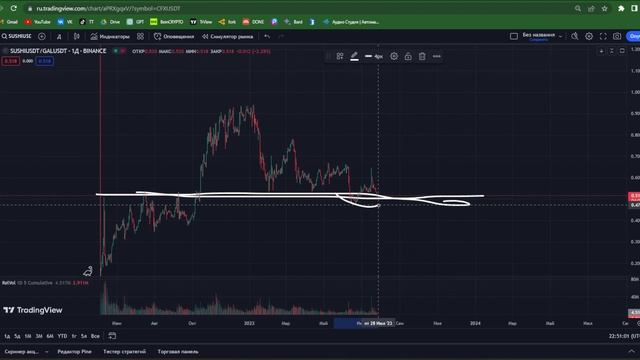Open the Скринер акций screener tab

pyautogui.click(x=21, y=351)
